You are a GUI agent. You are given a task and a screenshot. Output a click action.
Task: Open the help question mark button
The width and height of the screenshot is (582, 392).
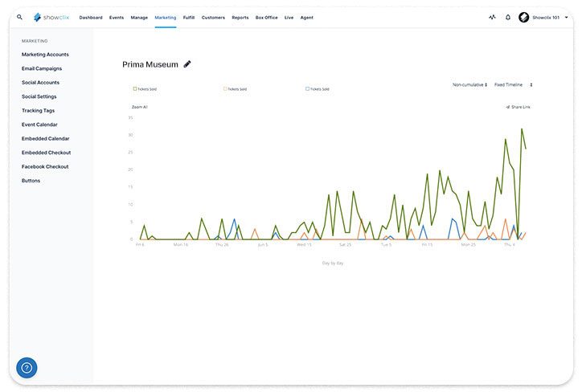coord(27,368)
